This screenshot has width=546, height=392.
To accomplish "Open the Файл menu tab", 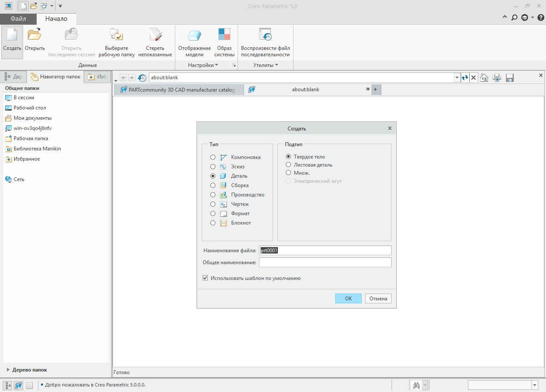I will coord(18,19).
